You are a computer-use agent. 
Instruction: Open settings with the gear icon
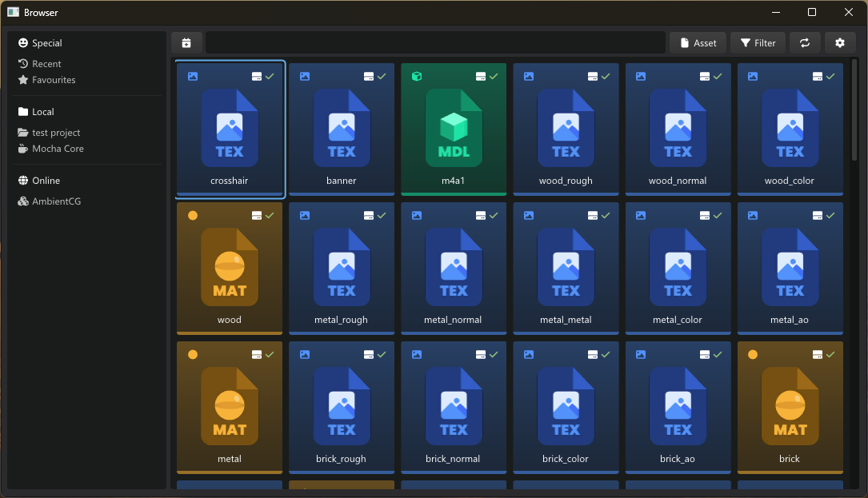coord(840,43)
